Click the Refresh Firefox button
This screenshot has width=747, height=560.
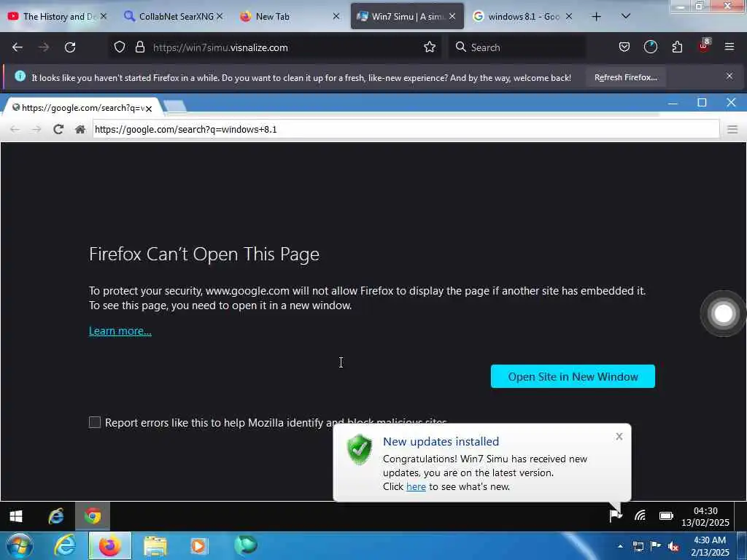(x=625, y=77)
